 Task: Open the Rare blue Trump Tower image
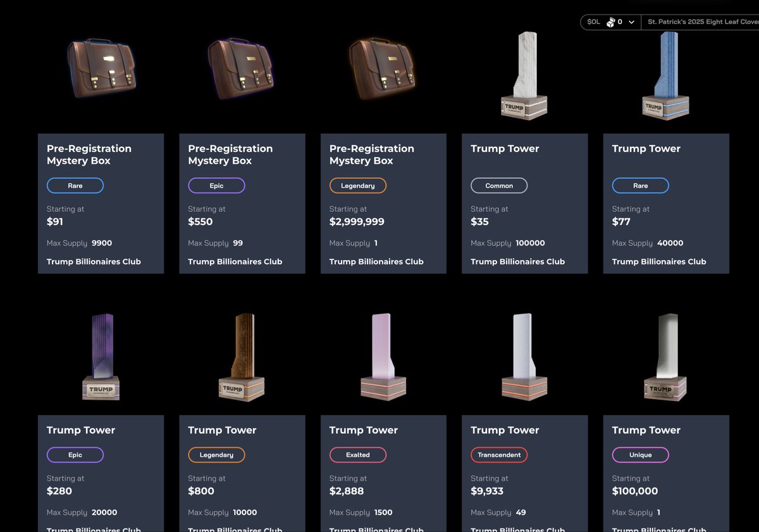(665, 75)
